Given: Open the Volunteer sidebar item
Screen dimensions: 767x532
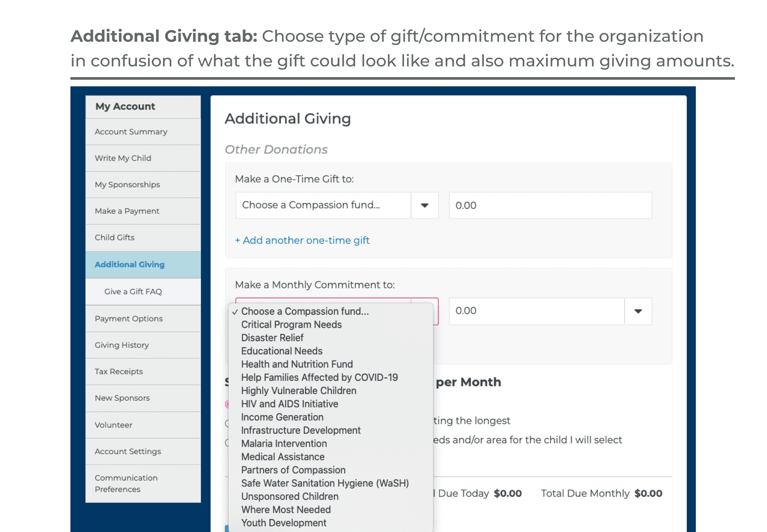Looking at the screenshot, I should pos(143,425).
